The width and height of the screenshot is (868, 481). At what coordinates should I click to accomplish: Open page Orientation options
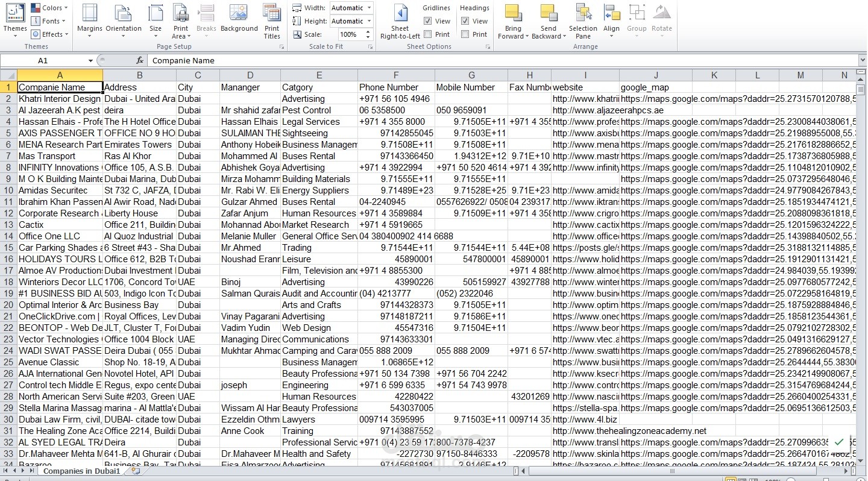124,21
